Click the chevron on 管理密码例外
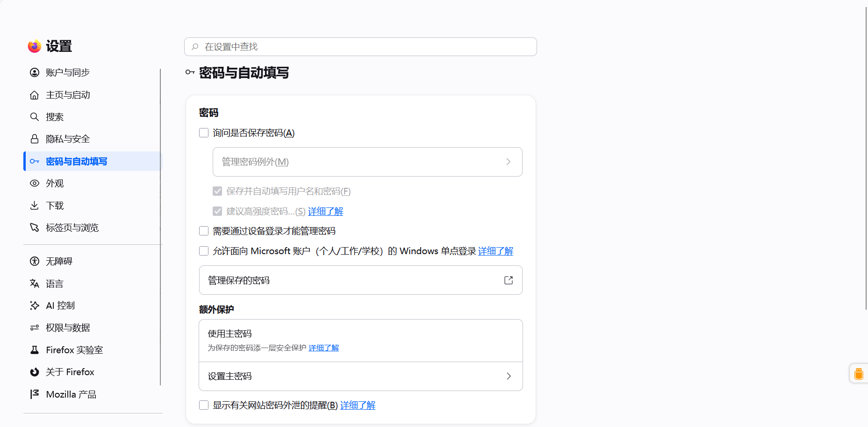The width and height of the screenshot is (868, 427). (509, 162)
